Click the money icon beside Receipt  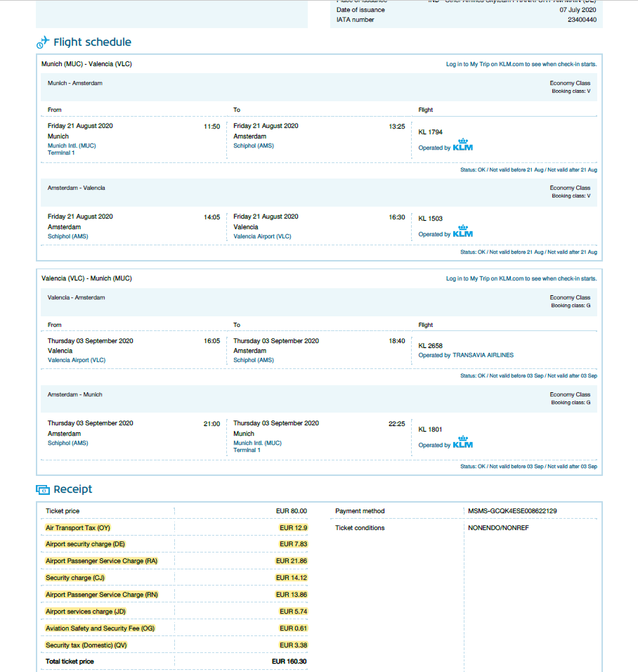43,489
